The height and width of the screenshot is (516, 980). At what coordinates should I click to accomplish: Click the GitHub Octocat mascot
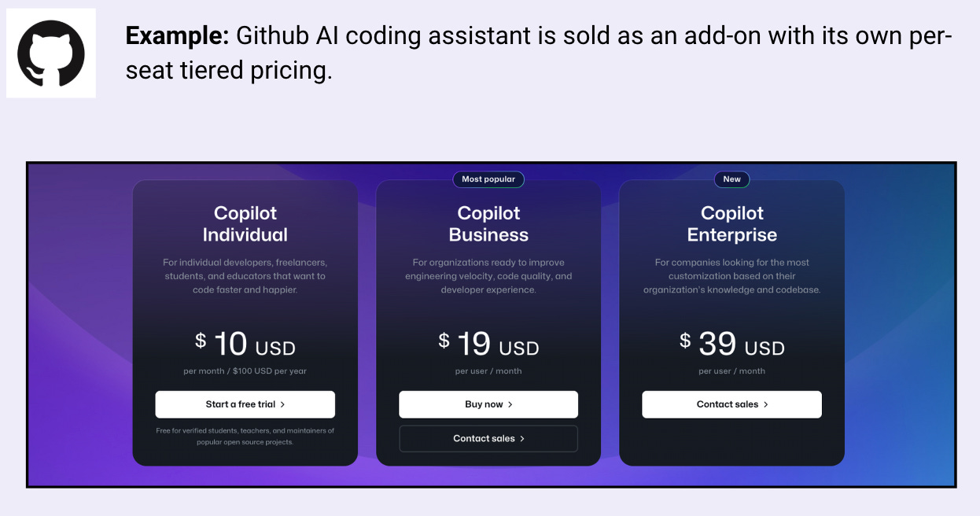point(50,52)
